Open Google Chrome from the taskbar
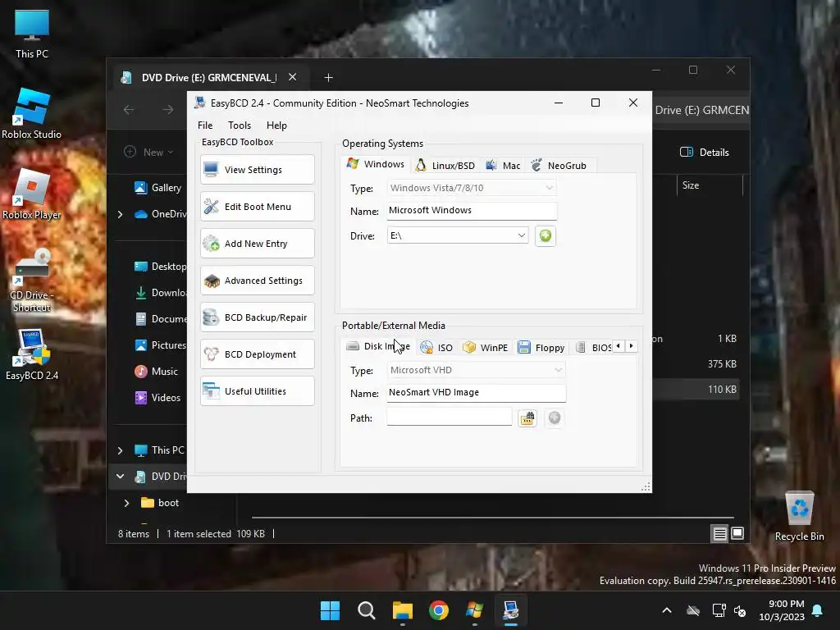Image resolution: width=840 pixels, height=630 pixels. pos(439,610)
